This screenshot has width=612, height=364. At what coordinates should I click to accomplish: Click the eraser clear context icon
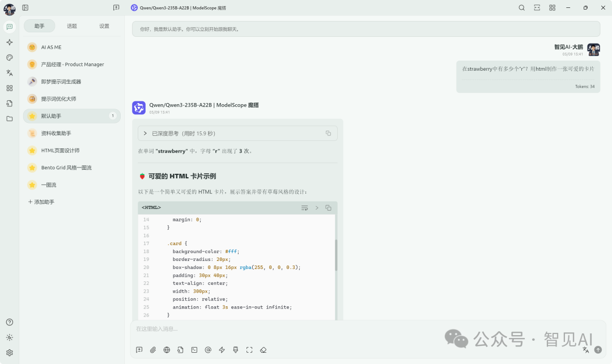(x=263, y=350)
